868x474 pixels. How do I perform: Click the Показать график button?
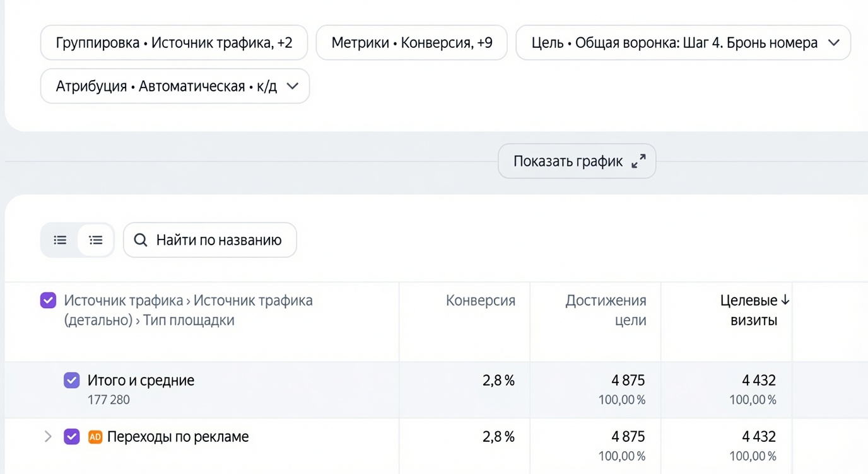[577, 161]
